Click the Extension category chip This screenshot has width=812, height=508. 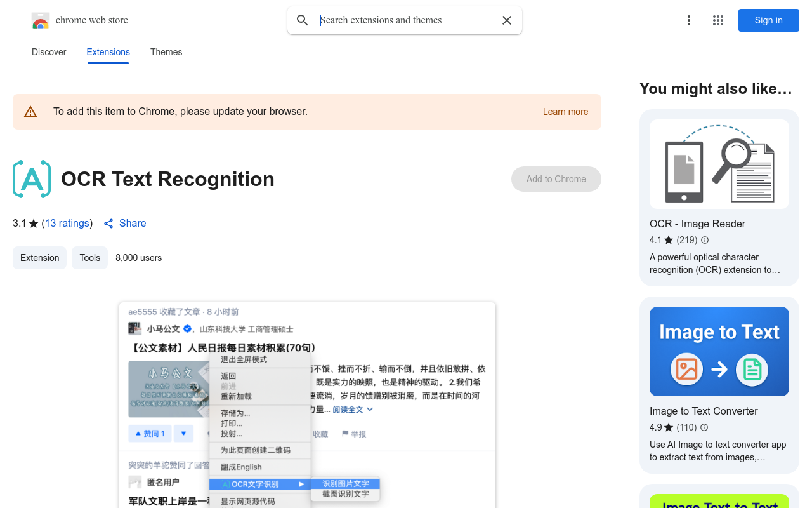39,258
